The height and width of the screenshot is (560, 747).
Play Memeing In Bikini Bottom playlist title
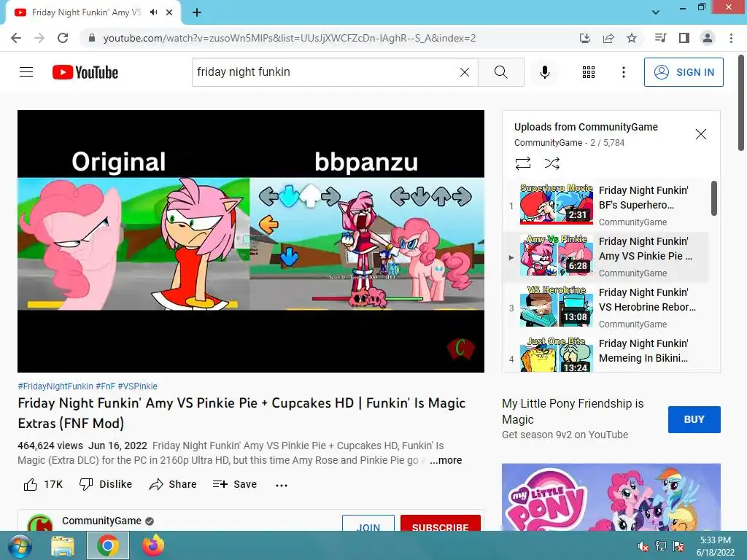point(643,351)
